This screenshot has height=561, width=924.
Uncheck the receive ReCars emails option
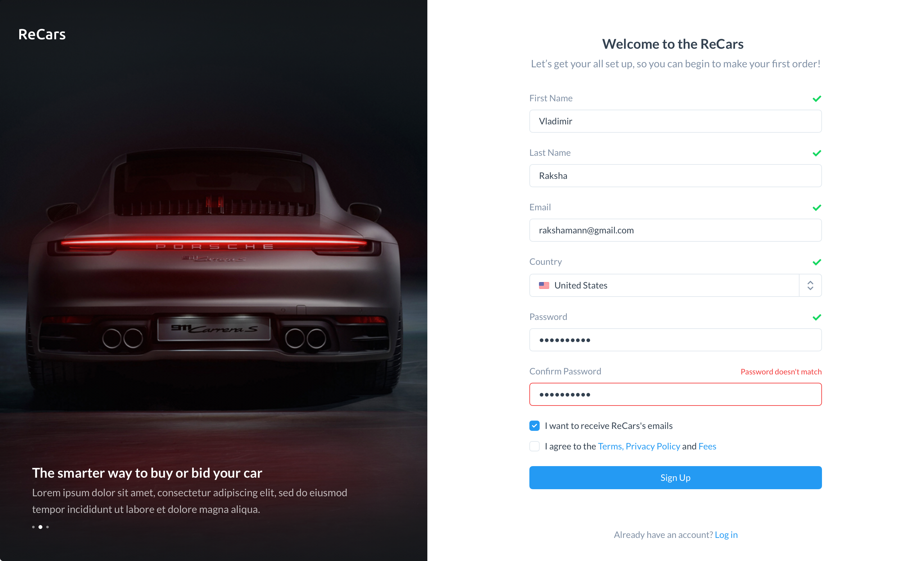click(x=535, y=425)
